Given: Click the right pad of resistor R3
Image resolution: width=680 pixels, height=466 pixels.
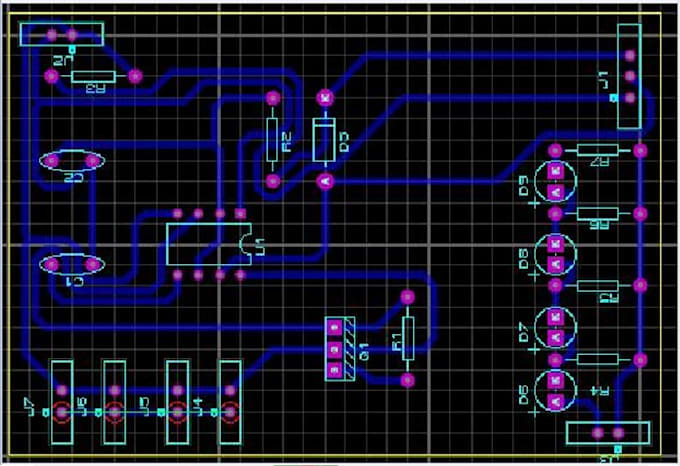Looking at the screenshot, I should [135, 76].
